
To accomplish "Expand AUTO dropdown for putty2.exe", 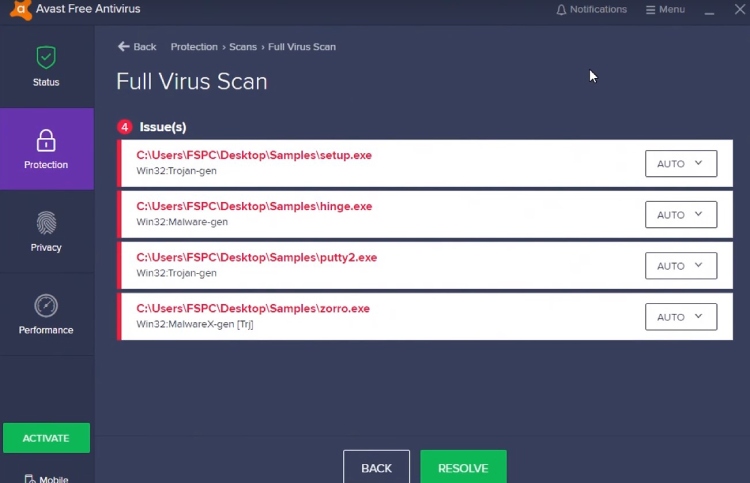I will 681,266.
